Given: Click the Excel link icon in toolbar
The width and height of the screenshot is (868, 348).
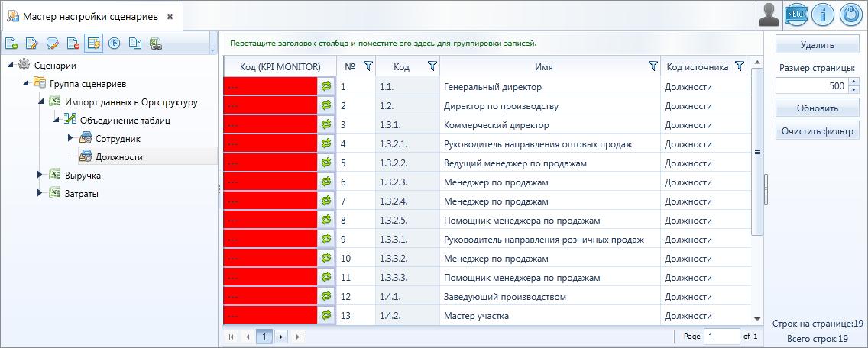Looking at the screenshot, I should [x=156, y=43].
